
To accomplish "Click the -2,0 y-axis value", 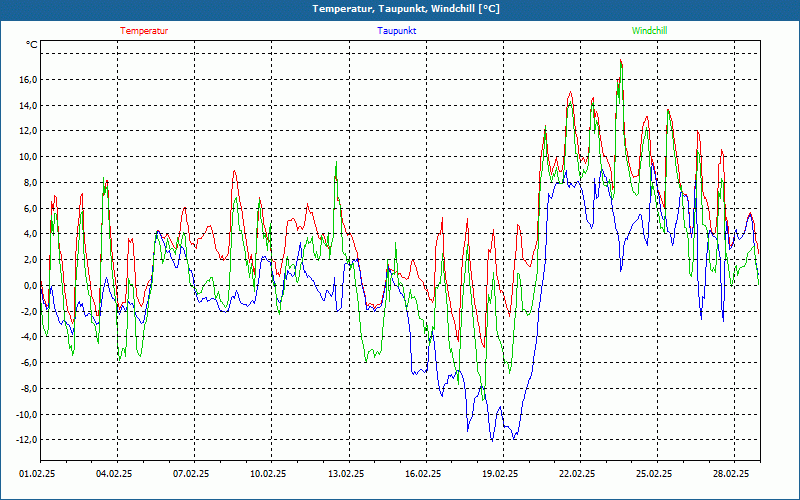I will coord(29,311).
